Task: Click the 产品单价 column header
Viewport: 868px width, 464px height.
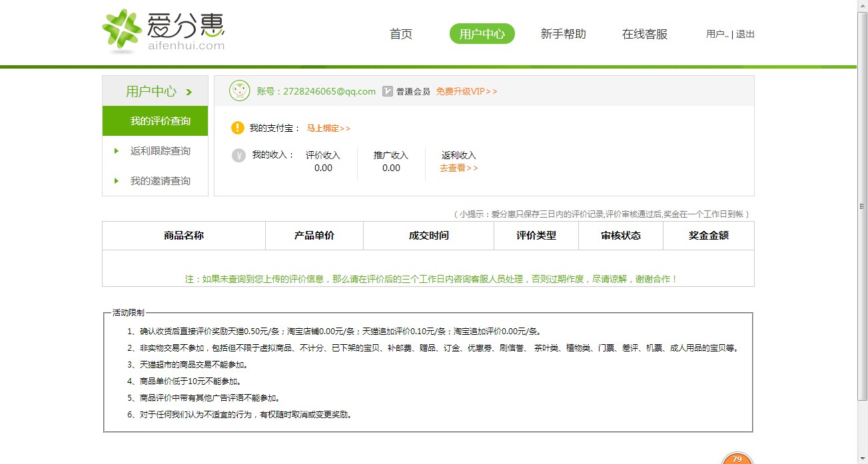Action: 314,236
